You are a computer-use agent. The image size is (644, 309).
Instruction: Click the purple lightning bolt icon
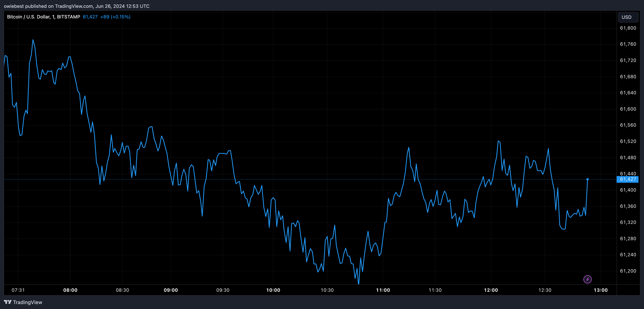point(587,279)
